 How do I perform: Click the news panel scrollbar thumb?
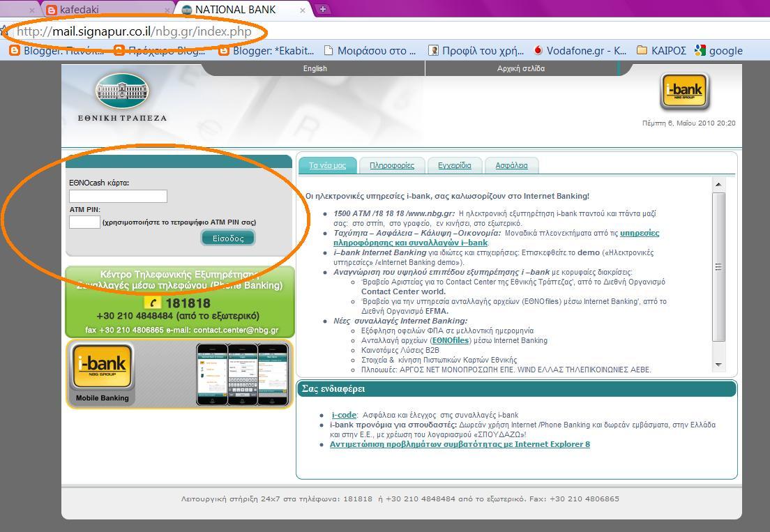(x=718, y=267)
